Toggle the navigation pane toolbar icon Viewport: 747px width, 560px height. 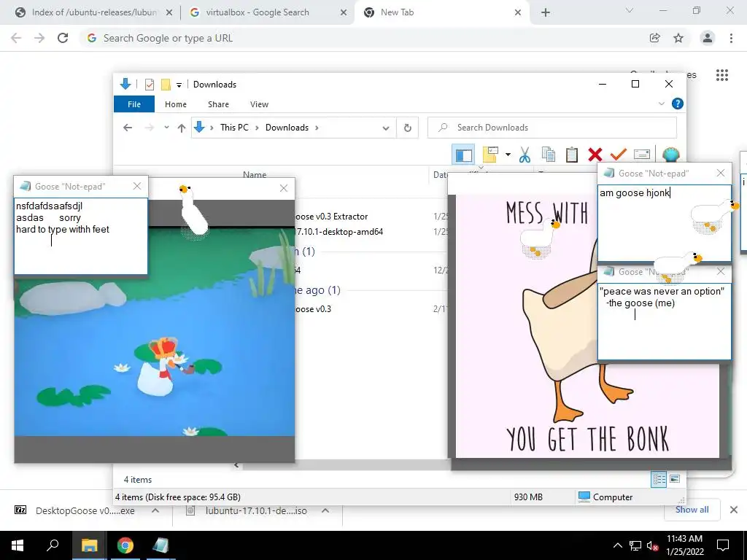tap(463, 155)
